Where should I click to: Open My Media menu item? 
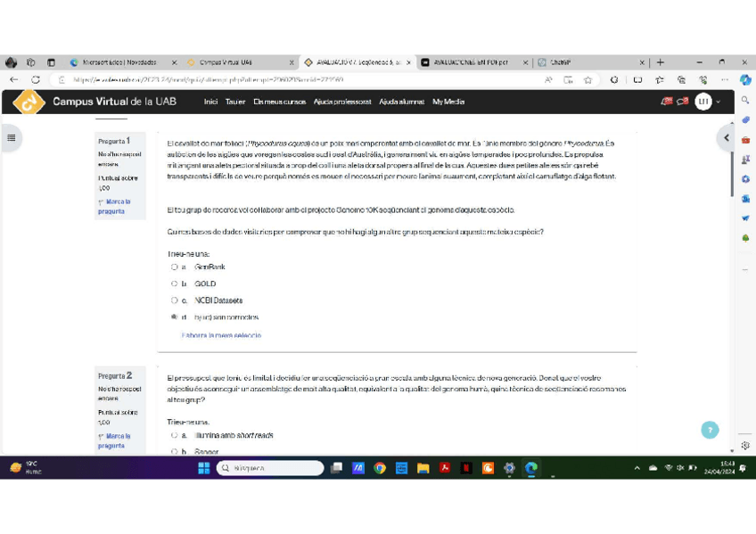pyautogui.click(x=448, y=102)
